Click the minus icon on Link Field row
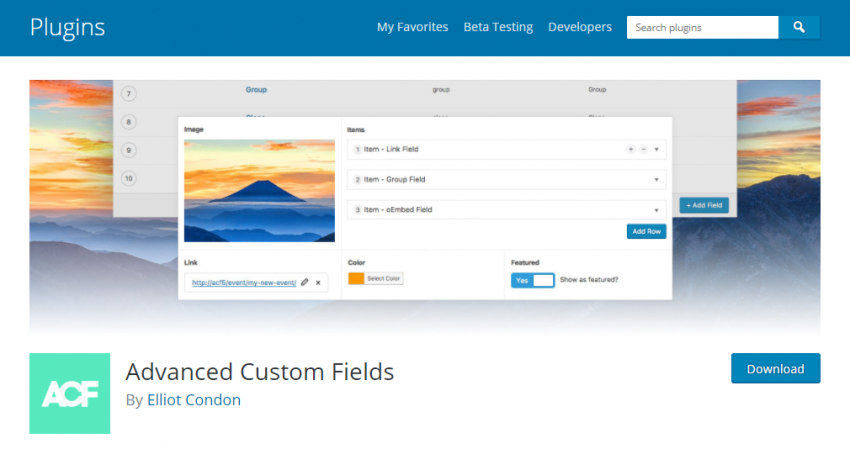This screenshot has width=850, height=449. pos(644,149)
